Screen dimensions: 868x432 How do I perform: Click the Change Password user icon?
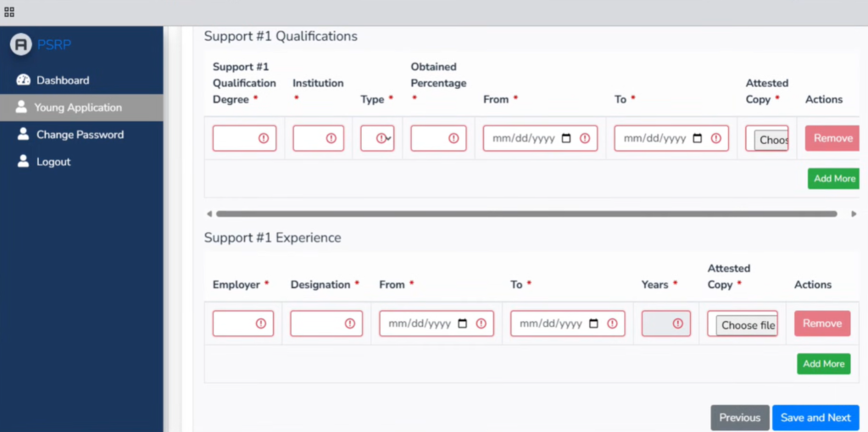(23, 135)
